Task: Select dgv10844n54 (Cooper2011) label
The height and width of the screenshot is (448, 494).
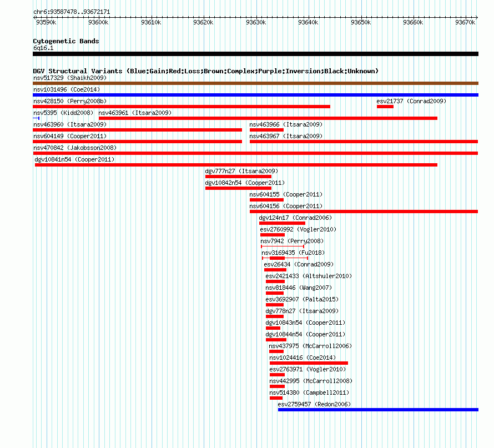Action: pyautogui.click(x=305, y=334)
